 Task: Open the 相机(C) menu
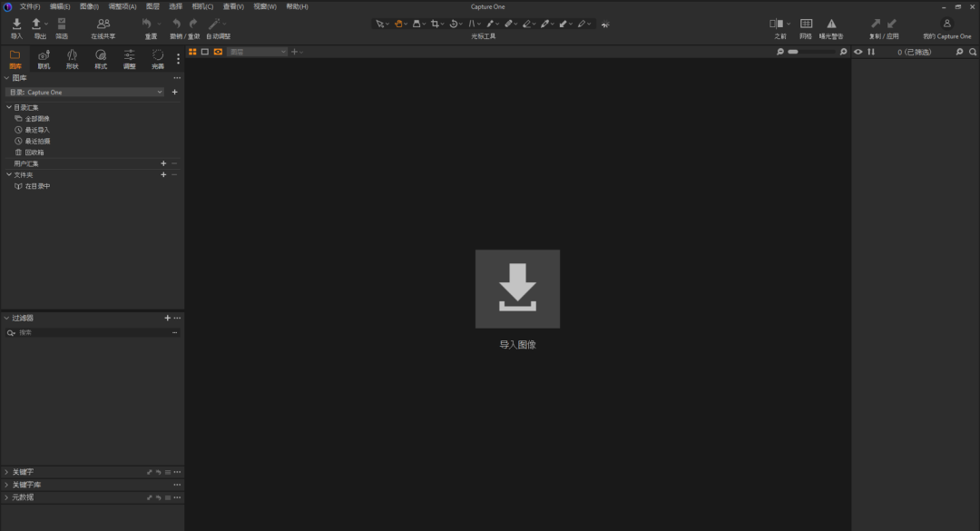202,6
